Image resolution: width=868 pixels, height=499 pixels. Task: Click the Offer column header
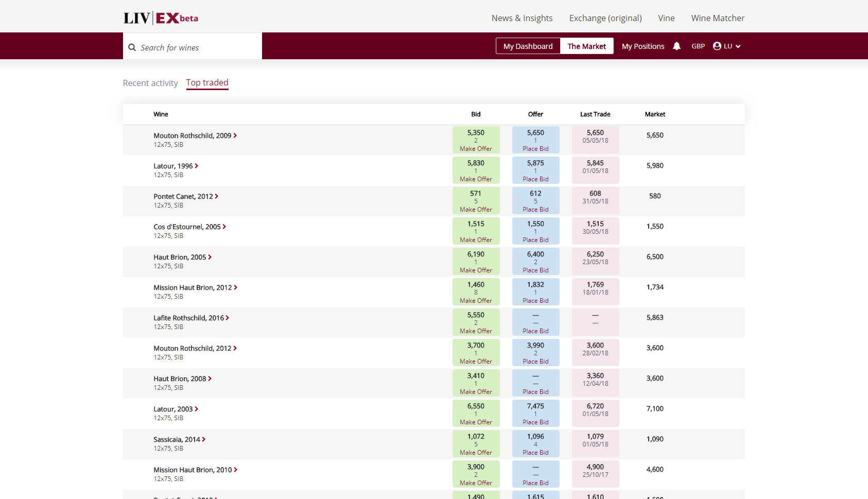535,114
